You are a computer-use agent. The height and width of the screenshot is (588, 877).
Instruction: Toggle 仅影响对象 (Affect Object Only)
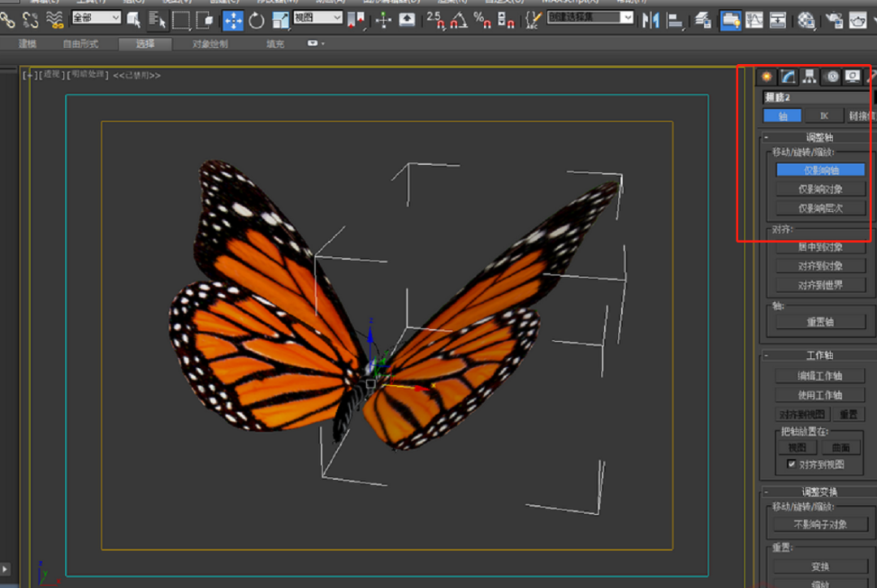[x=820, y=189]
